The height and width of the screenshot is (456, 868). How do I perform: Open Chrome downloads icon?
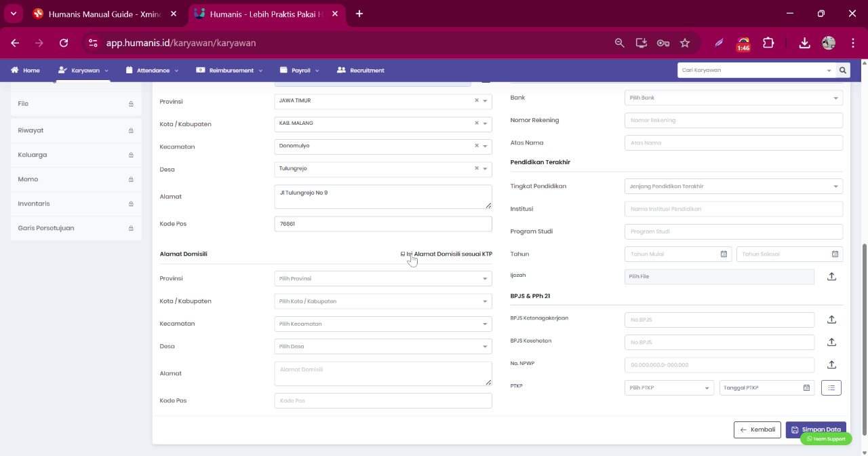pyautogui.click(x=804, y=43)
